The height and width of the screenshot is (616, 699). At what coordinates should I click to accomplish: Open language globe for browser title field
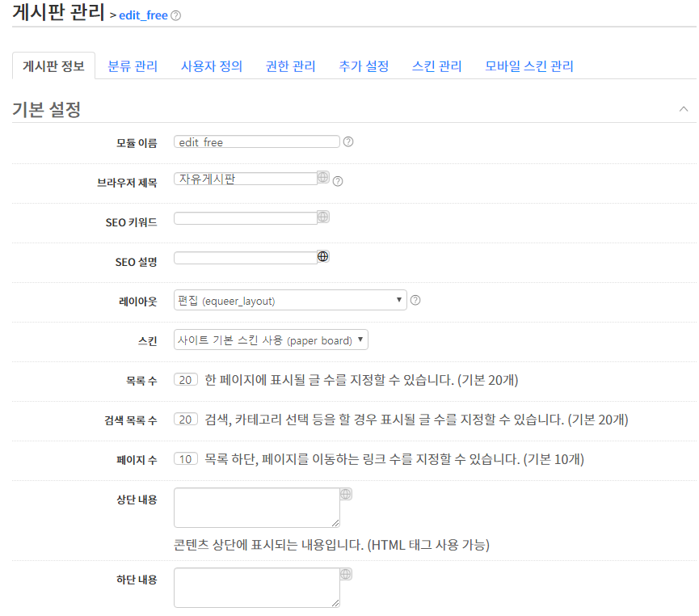coord(323,178)
